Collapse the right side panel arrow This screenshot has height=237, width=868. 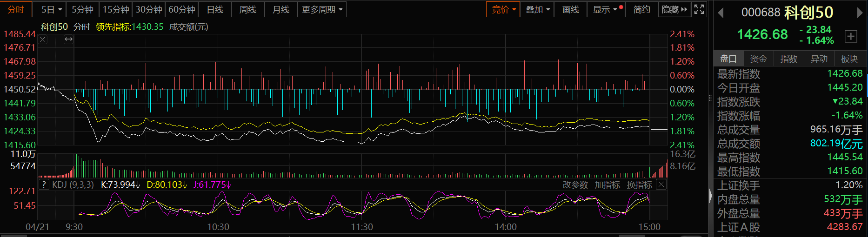pyautogui.click(x=710, y=196)
